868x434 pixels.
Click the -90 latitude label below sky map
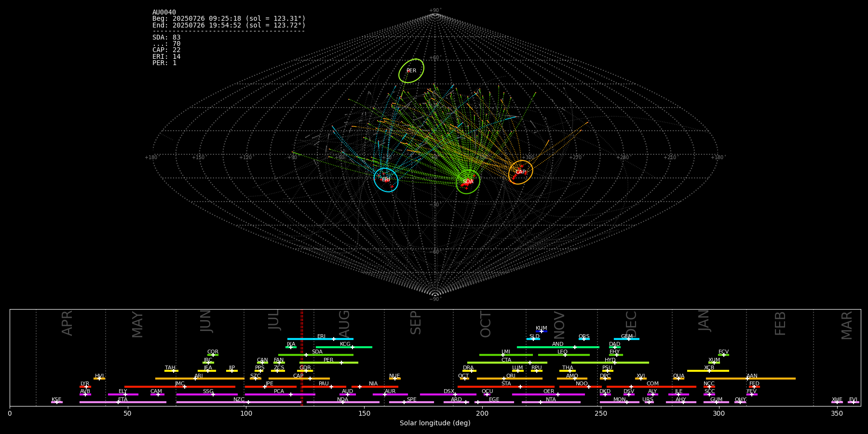435,299
